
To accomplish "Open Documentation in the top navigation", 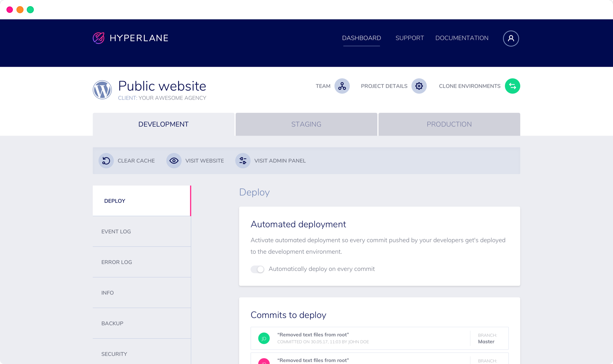I will coord(462,38).
